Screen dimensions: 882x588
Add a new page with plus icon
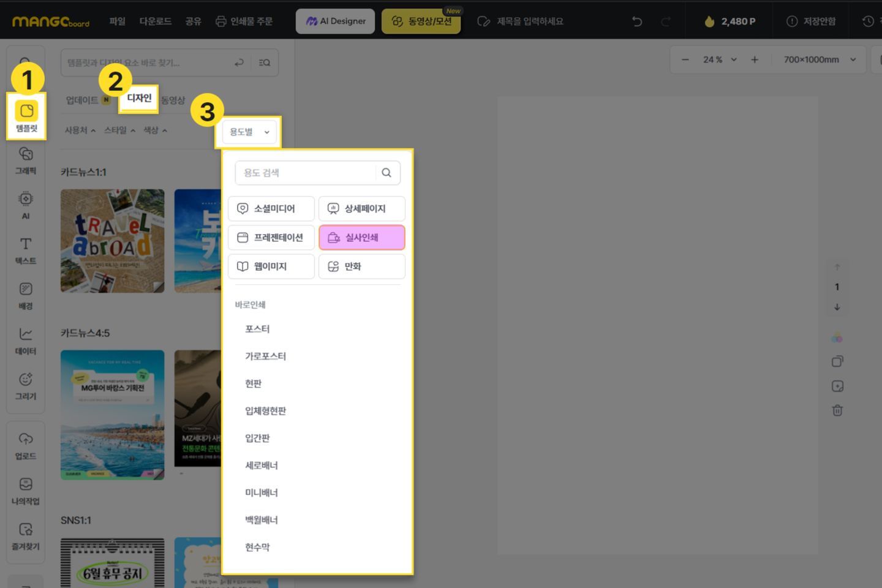coord(837,386)
